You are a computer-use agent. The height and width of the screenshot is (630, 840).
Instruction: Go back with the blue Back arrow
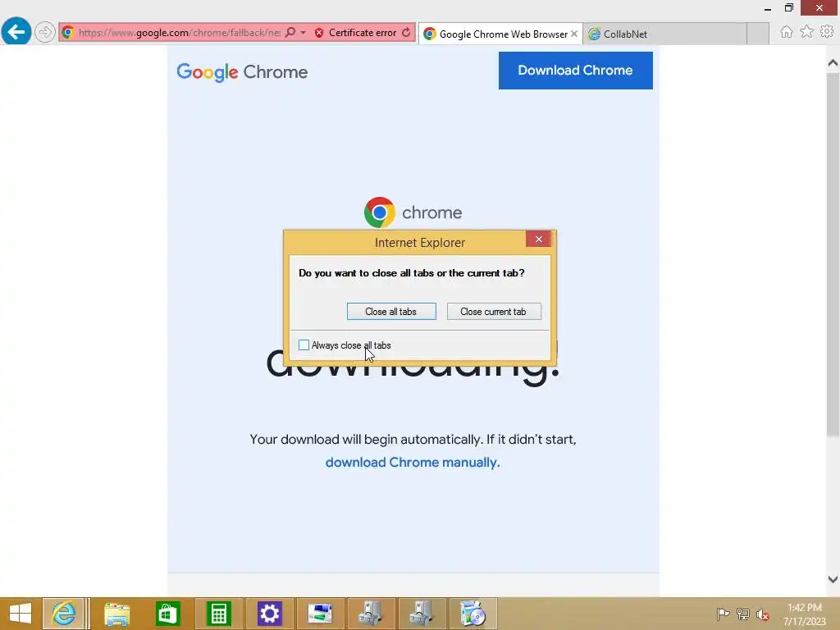[x=16, y=32]
